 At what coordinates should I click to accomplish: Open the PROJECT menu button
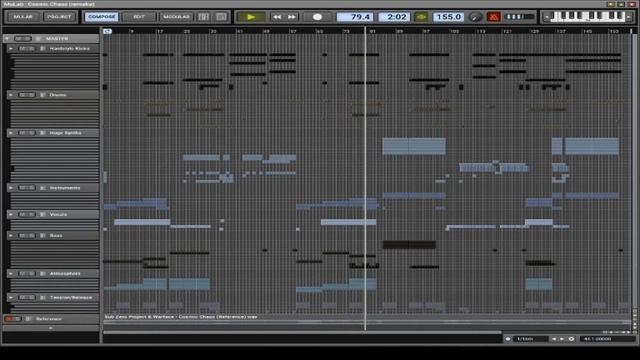pos(59,17)
